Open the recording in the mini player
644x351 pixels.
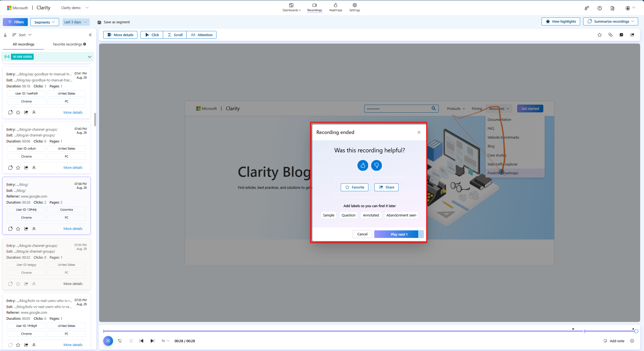tap(622, 35)
